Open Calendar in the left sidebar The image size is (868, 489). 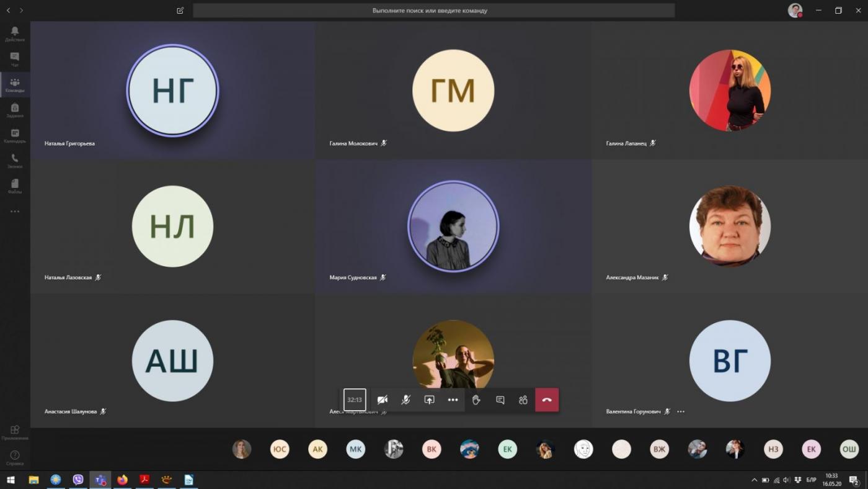(15, 136)
